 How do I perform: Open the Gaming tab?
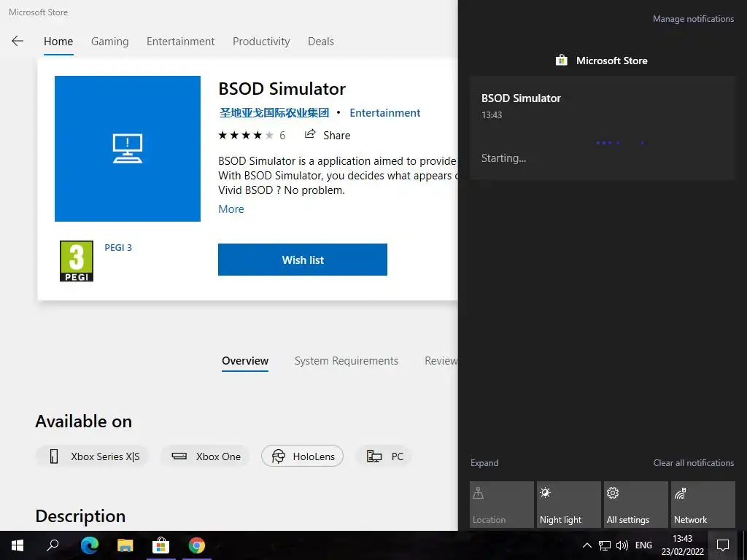click(110, 42)
